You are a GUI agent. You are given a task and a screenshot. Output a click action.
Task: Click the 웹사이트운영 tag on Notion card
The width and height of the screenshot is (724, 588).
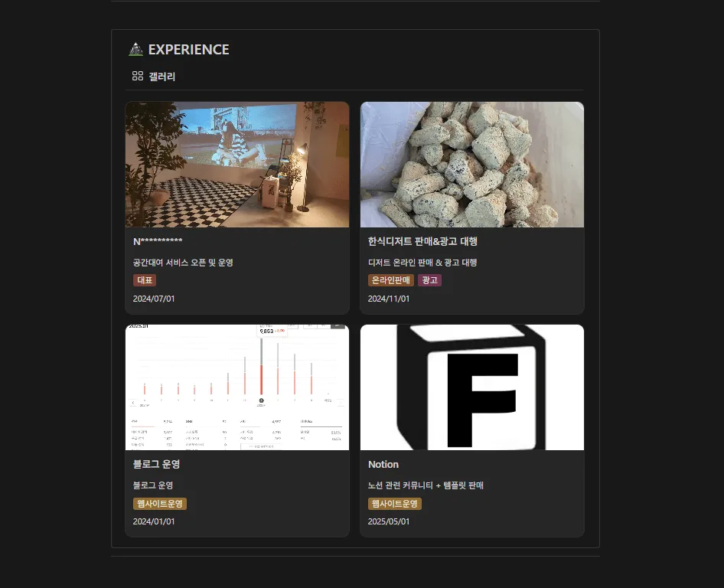(x=395, y=504)
